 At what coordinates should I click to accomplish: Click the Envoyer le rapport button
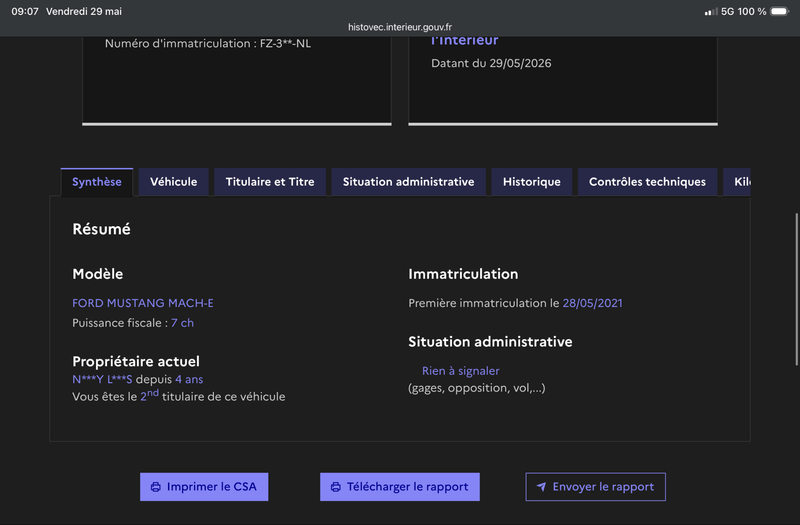pyautogui.click(x=595, y=487)
